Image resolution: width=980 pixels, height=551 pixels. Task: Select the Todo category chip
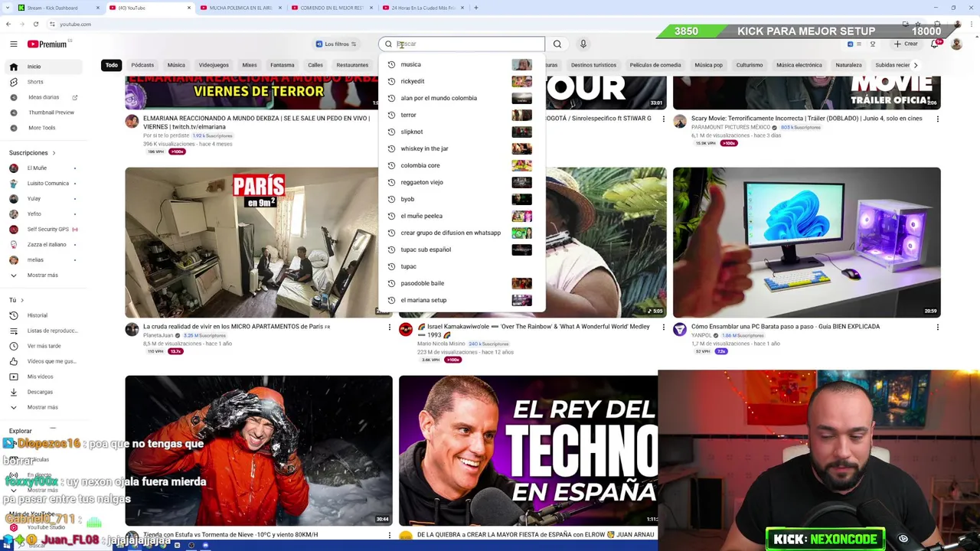[112, 65]
